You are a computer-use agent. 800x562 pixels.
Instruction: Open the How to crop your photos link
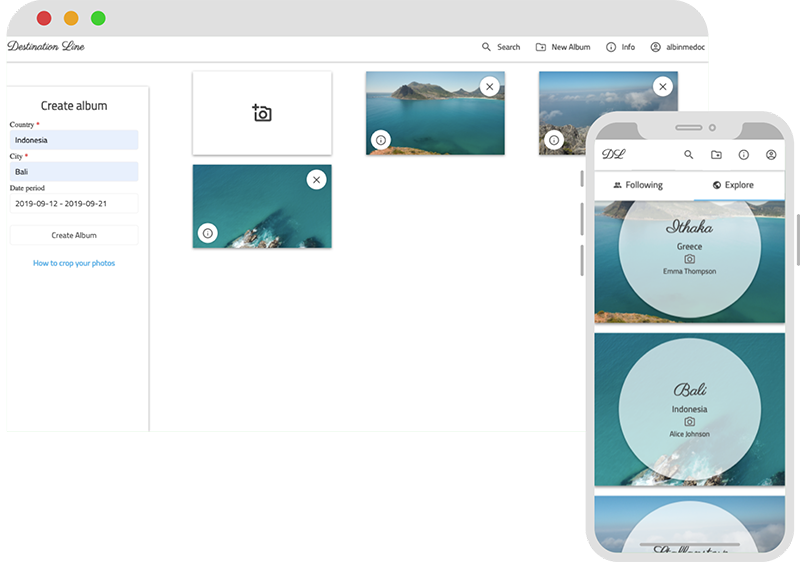point(74,263)
